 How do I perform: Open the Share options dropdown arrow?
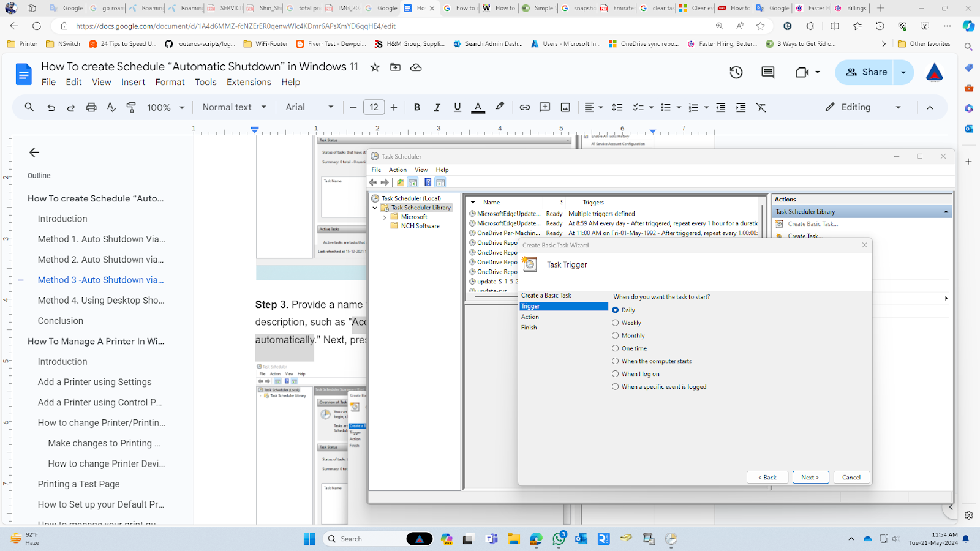tap(903, 72)
